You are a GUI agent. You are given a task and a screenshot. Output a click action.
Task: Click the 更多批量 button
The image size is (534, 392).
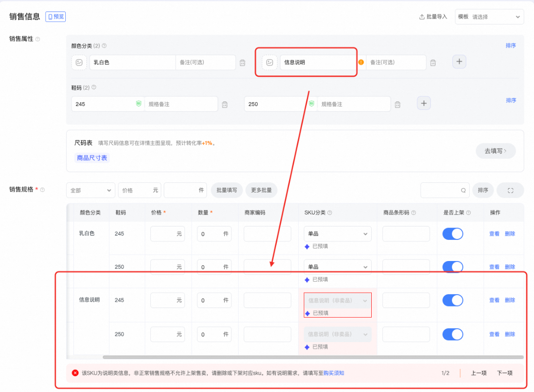(261, 190)
